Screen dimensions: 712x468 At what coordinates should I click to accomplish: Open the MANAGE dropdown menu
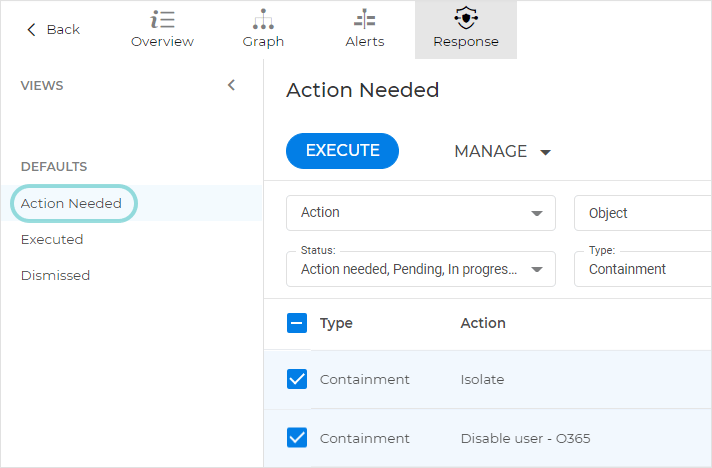tap(503, 151)
